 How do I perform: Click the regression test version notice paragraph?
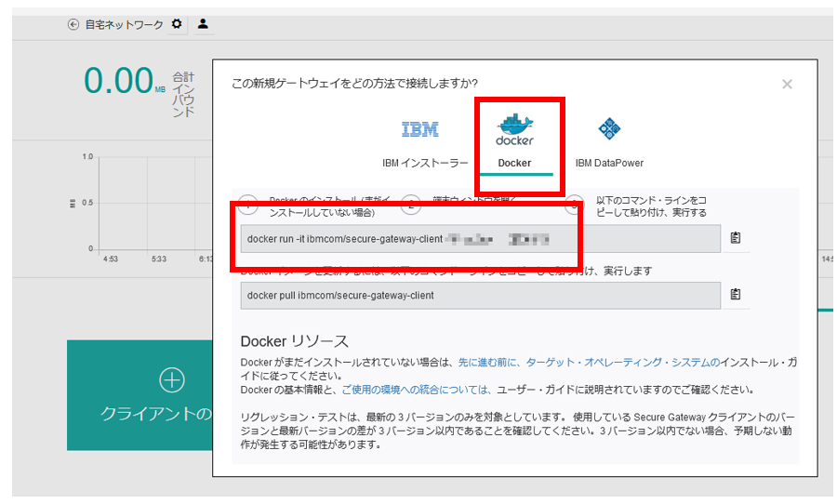[517, 431]
